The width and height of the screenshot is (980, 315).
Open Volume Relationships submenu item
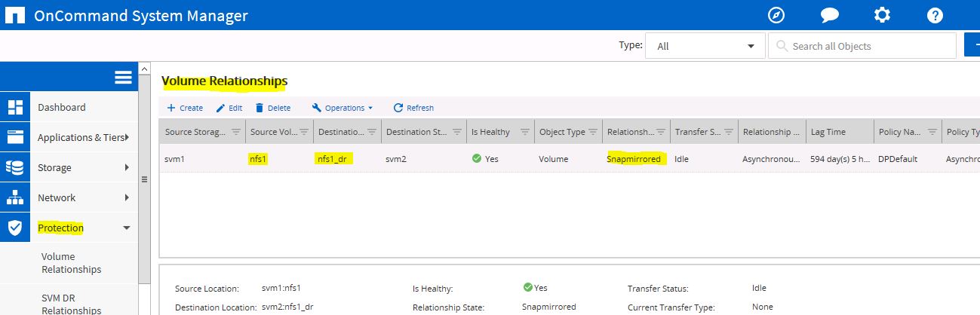[71, 263]
